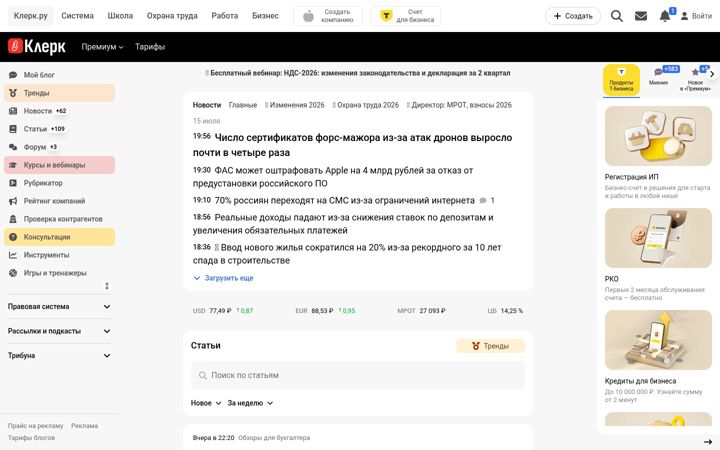Screen dimensions: 720x450
Task: Open the search magnifier icon
Action: click(x=617, y=16)
